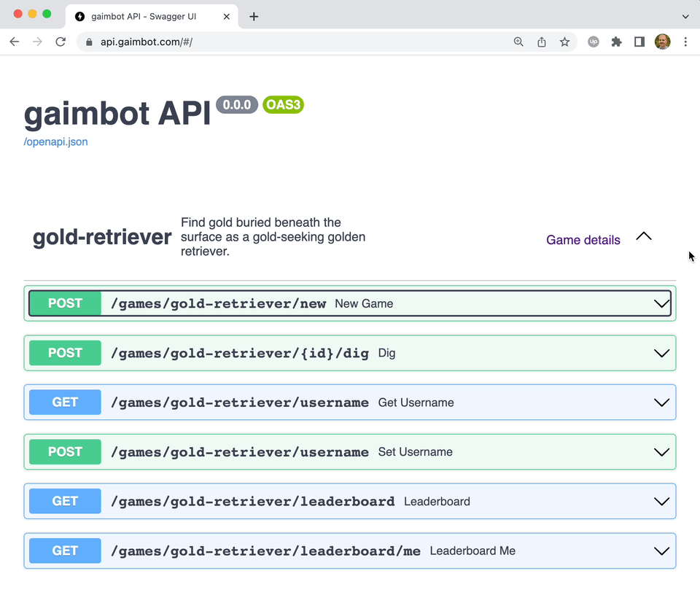Viewport: 700px width, 595px height.
Task: Open the tab search dropdown arrow
Action: (x=685, y=17)
